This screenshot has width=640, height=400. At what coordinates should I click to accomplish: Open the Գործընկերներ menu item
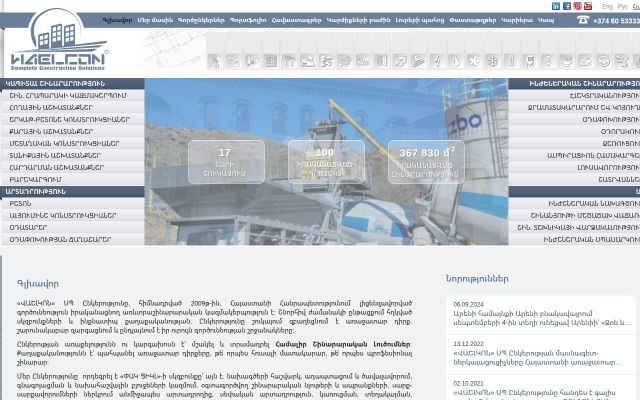coord(201,20)
